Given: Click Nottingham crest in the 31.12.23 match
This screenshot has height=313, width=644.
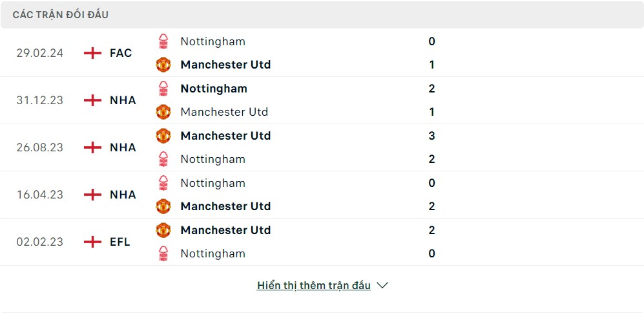Looking at the screenshot, I should pyautogui.click(x=164, y=89).
